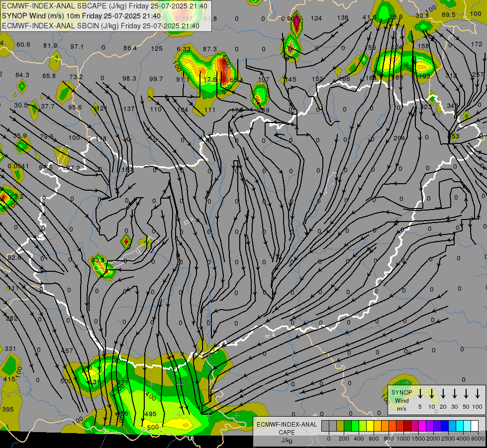This screenshot has height=448, width=487.
Task: Click the map value 98.3
Action: [129, 78]
